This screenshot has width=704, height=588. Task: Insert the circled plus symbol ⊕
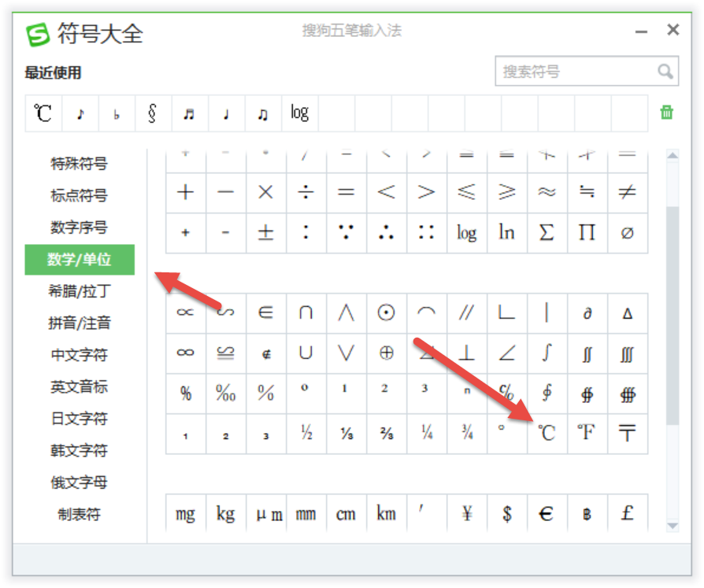386,353
